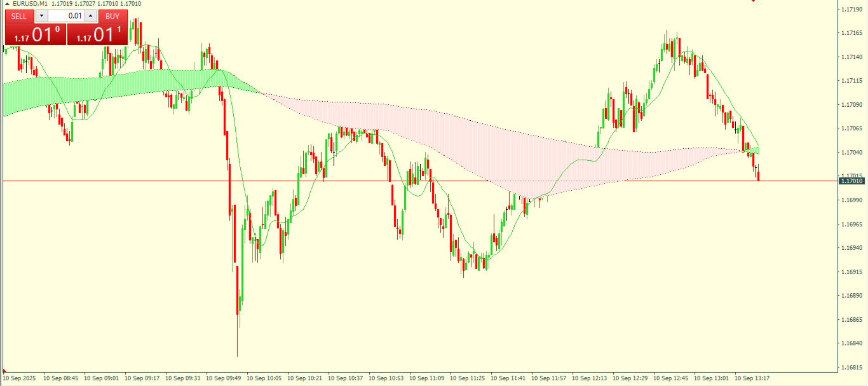The width and height of the screenshot is (868, 386).
Task: Click the 10 Sep 11:57 time label
Action: (x=549, y=378)
